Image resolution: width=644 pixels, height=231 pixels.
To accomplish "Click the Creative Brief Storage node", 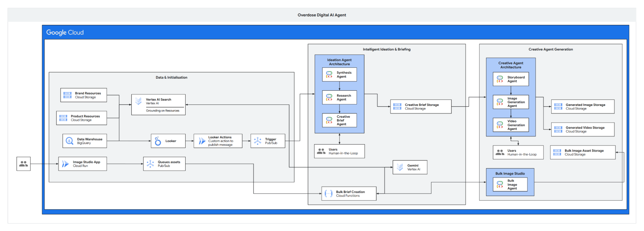I will tap(421, 106).
